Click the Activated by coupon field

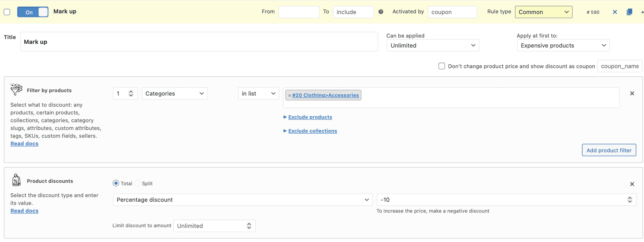[452, 12]
